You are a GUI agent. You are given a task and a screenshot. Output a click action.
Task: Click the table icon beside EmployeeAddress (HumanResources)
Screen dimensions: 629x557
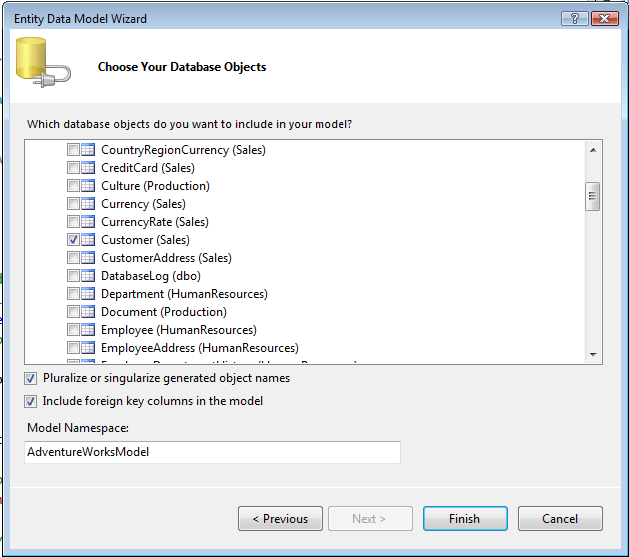click(88, 348)
